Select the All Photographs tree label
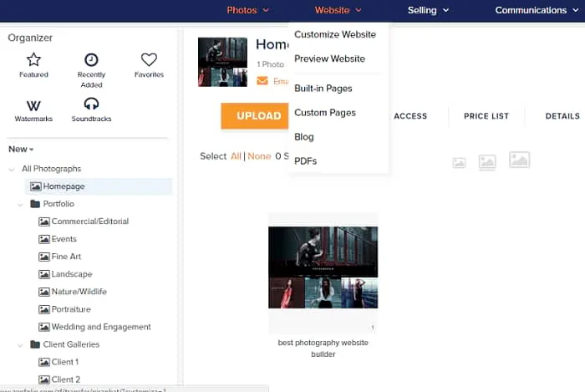Screen dimensions: 585x392 click(52, 169)
